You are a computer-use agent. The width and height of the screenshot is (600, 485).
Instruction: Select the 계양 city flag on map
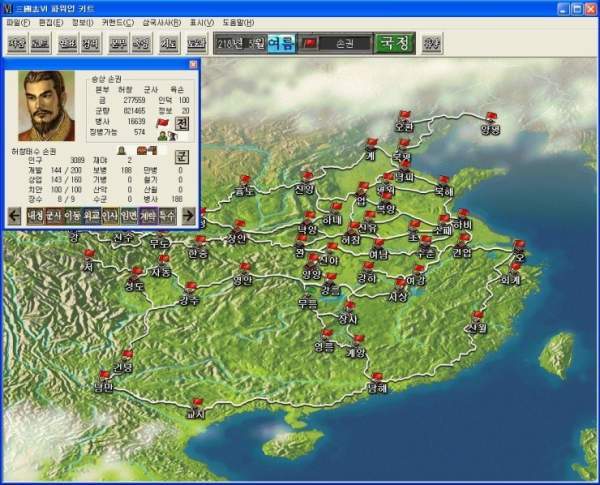point(358,341)
